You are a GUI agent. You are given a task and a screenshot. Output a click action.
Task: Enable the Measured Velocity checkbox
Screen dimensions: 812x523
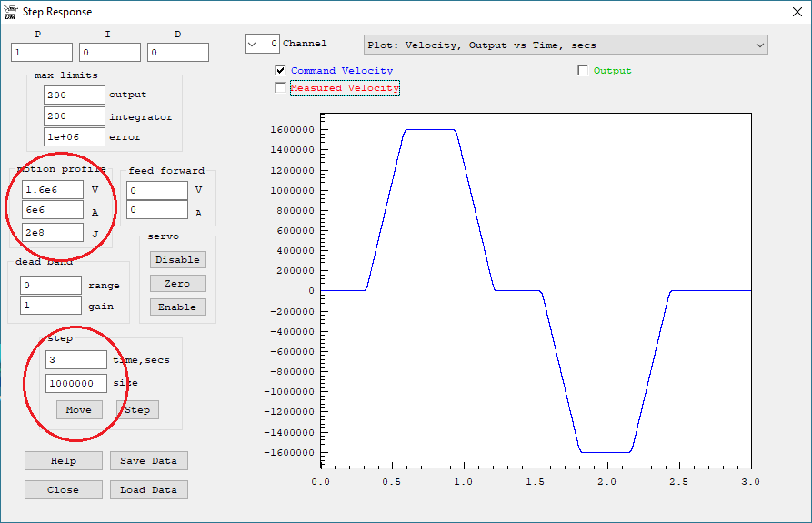pyautogui.click(x=281, y=88)
